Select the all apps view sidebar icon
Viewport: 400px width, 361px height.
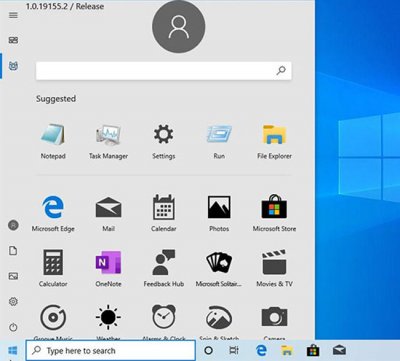point(13,66)
